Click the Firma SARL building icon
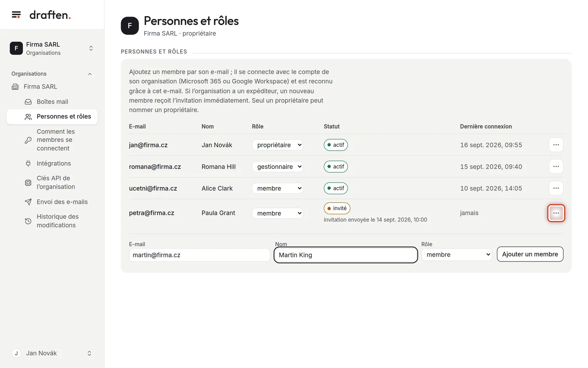This screenshot has width=588, height=368. (15, 87)
